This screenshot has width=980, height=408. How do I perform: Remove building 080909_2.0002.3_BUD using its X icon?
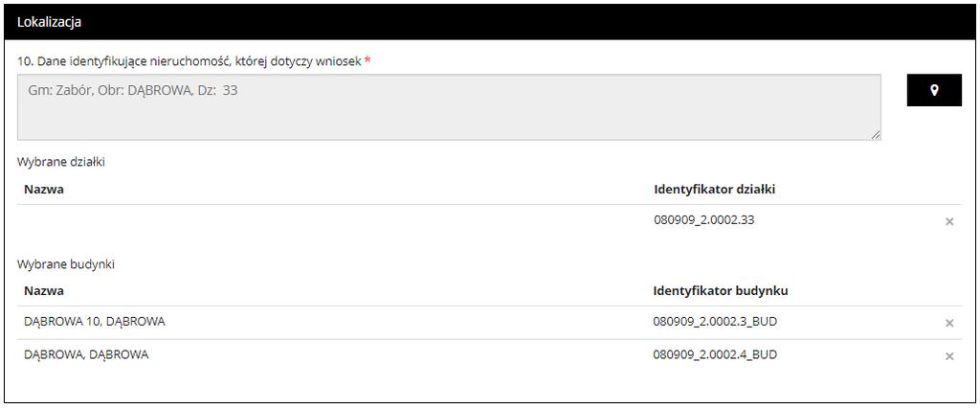[x=949, y=323]
